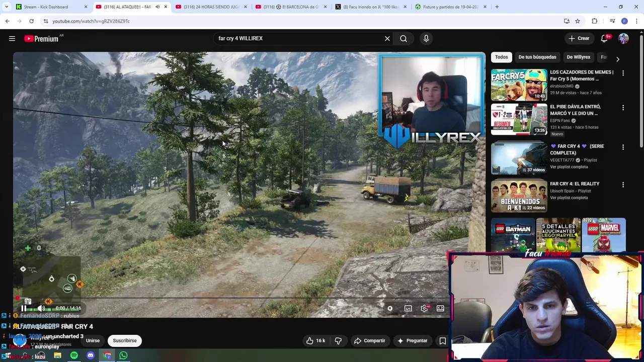Viewport: 644px width, 362px height.
Task: Click the Crear button
Action: click(x=579, y=39)
